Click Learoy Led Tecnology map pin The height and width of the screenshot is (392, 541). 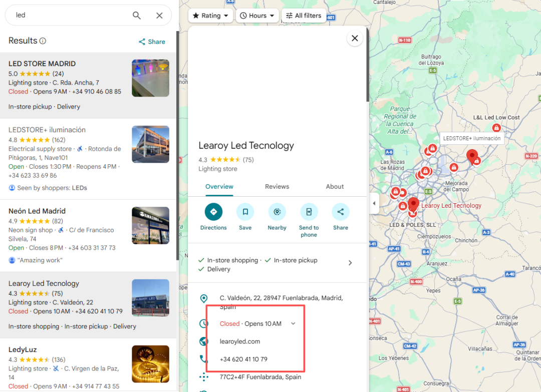click(x=413, y=204)
